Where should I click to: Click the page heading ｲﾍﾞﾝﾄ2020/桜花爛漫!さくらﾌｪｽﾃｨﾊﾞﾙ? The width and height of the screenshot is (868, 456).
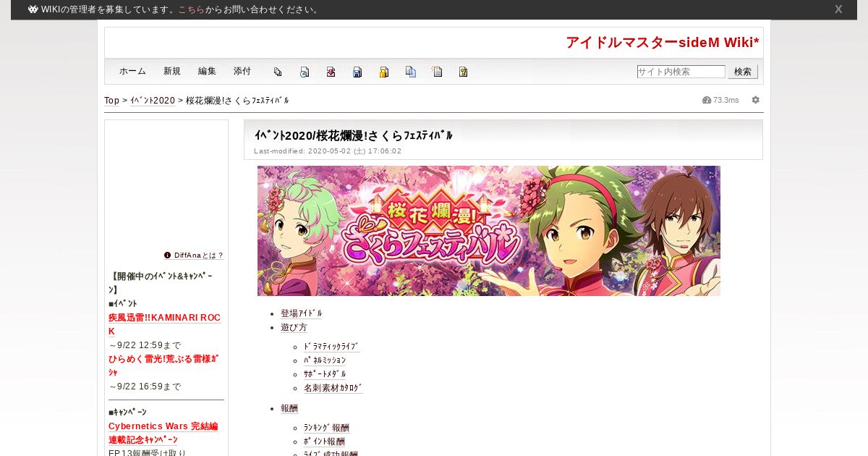[354, 135]
